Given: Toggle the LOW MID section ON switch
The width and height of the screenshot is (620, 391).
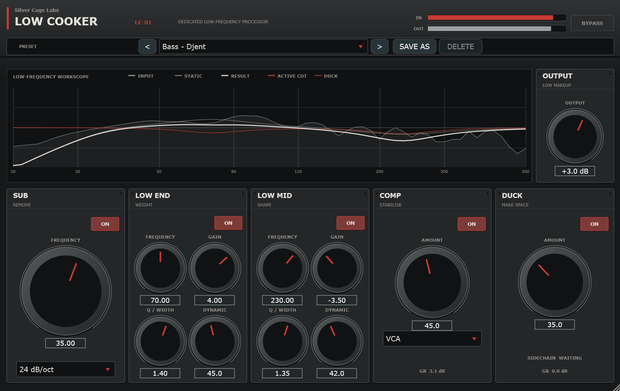Looking at the screenshot, I should (x=350, y=223).
